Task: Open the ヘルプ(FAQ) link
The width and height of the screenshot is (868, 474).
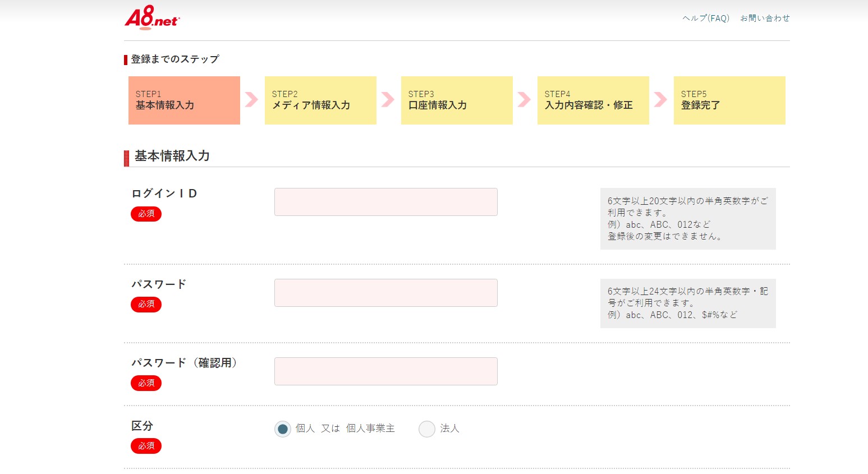Action: click(706, 18)
